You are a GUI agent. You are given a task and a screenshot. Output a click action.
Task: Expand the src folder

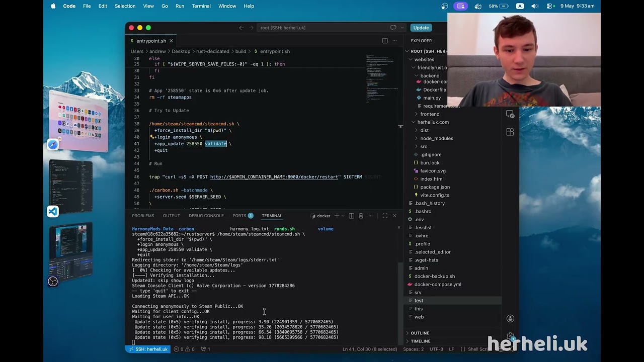click(424, 146)
